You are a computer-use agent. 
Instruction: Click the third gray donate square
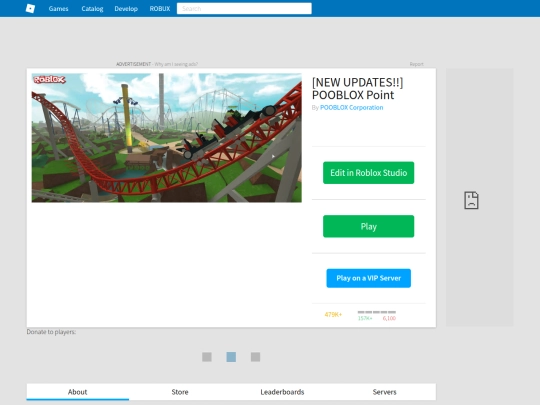pyautogui.click(x=255, y=357)
